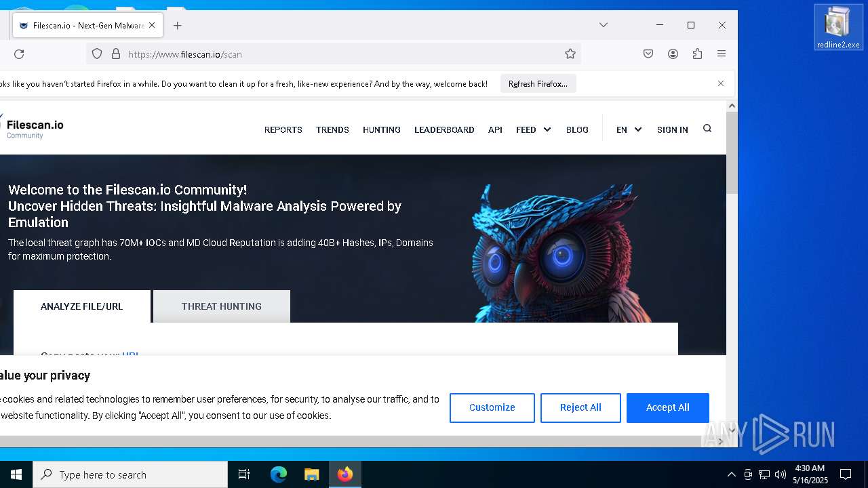The height and width of the screenshot is (488, 868).
Task: Open the API menu item
Action: [x=495, y=129]
